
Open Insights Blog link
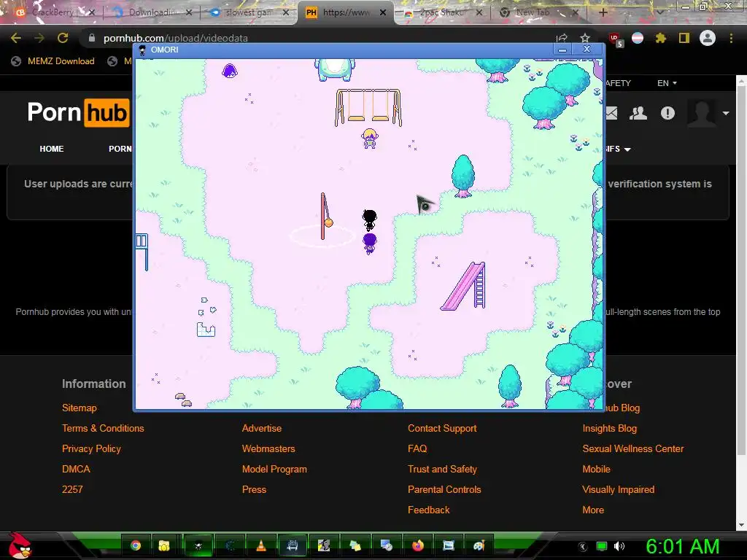[609, 428]
